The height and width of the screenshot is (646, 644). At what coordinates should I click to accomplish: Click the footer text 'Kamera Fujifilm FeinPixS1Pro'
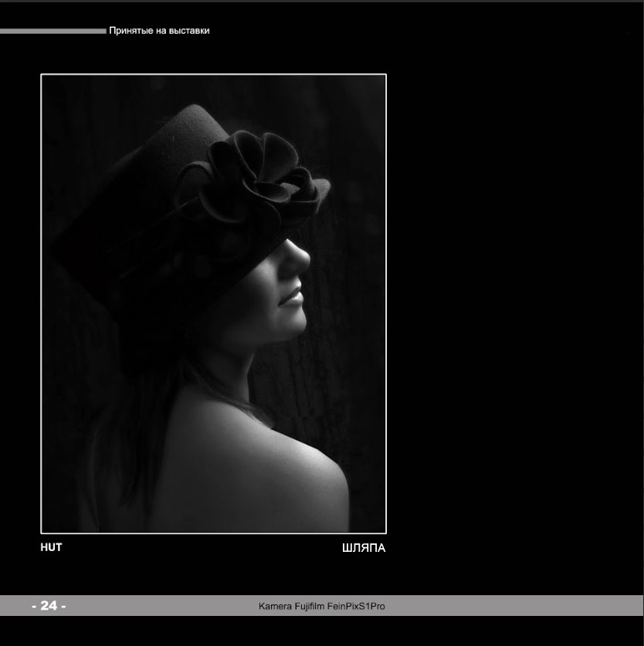coord(321,606)
